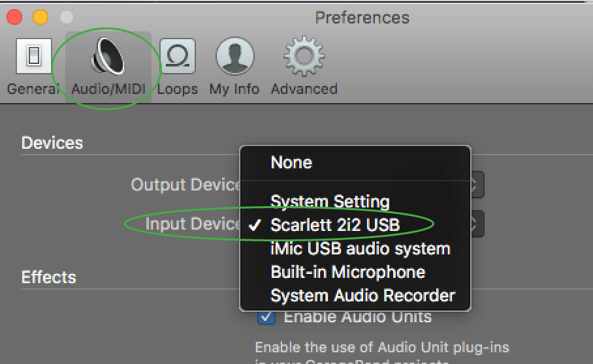
Task: Open the Advanced gear icon
Action: [x=304, y=57]
